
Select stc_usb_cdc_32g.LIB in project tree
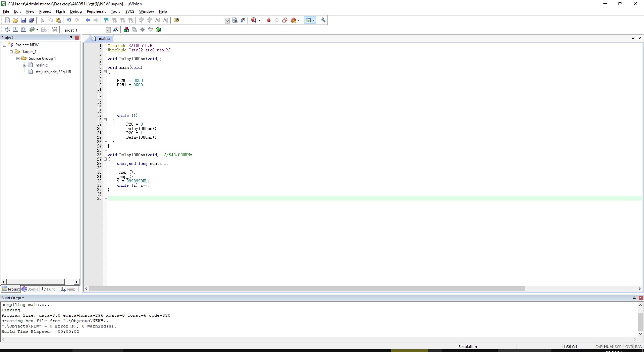click(53, 72)
